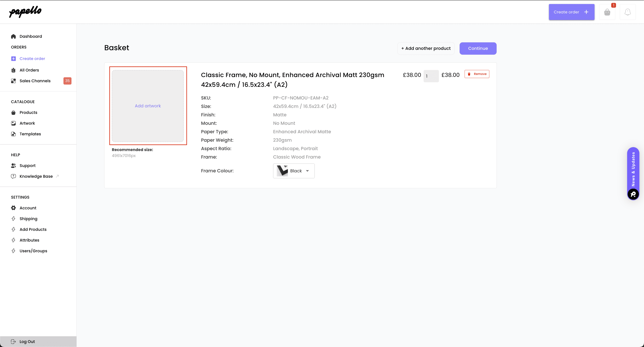Click the red 1 badge on basket
Viewport: 644px width, 347px height.
(614, 5)
